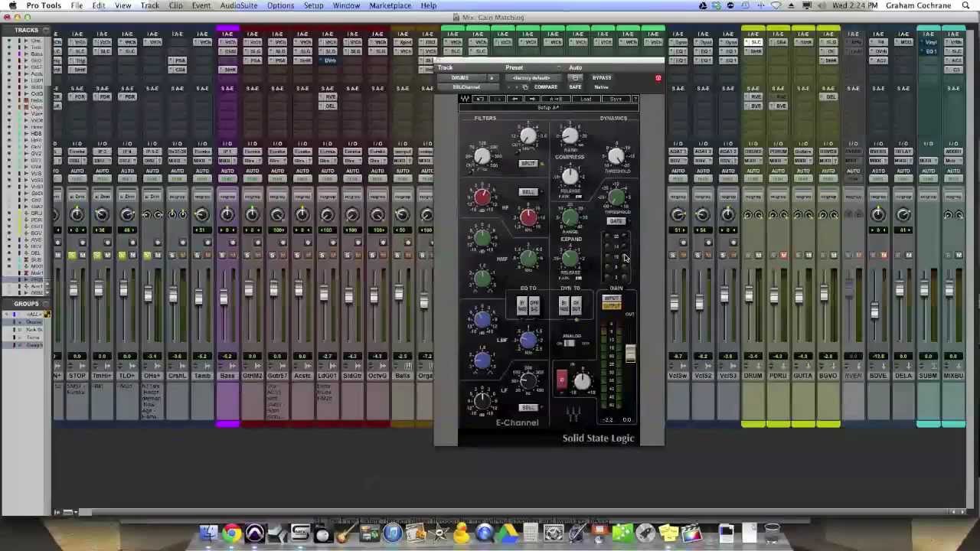Open Google Drive icon in the dock
Viewport: 980px width, 551px height.
click(508, 533)
